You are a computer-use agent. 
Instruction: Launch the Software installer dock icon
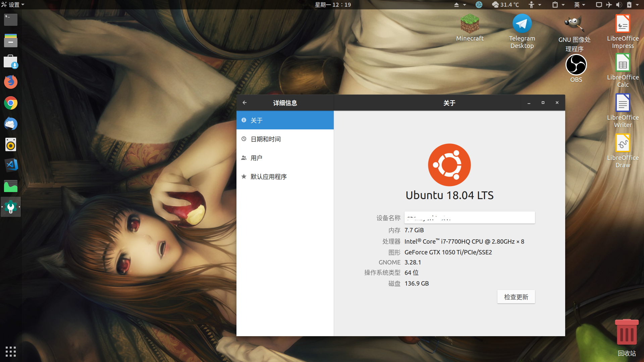point(11,62)
